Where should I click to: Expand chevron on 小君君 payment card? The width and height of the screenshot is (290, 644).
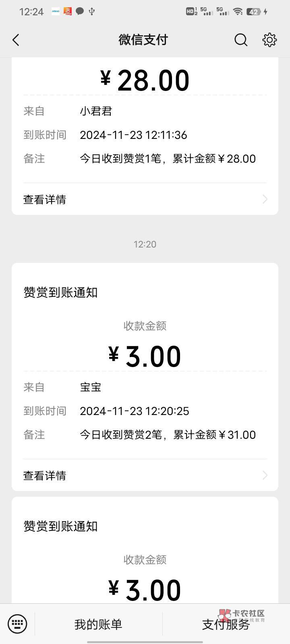(x=265, y=199)
